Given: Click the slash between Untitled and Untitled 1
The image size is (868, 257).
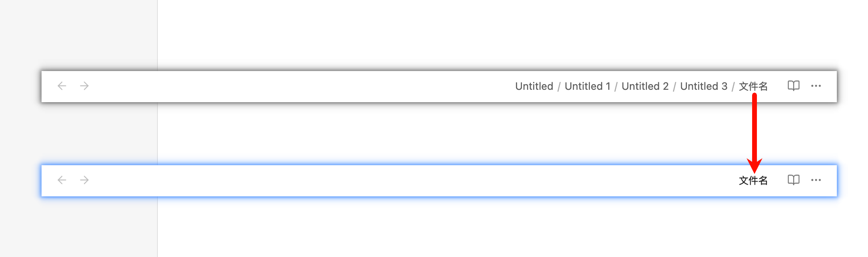Looking at the screenshot, I should [559, 87].
